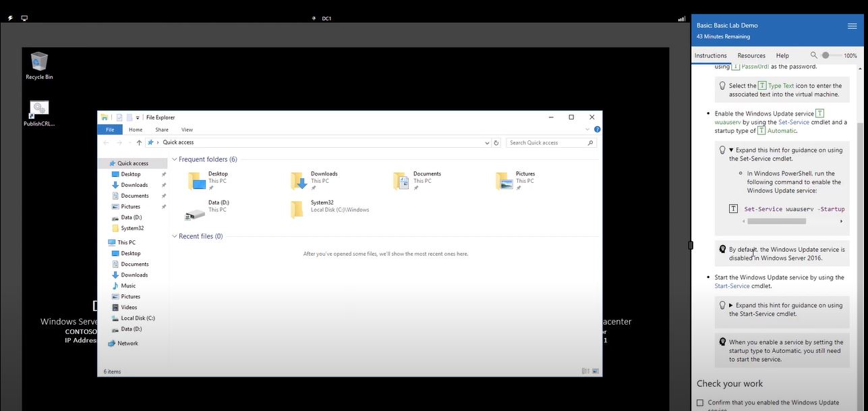Image resolution: width=868 pixels, height=411 pixels.
Task: Click the power lightning icon in the top toolbar
Action: pos(9,18)
